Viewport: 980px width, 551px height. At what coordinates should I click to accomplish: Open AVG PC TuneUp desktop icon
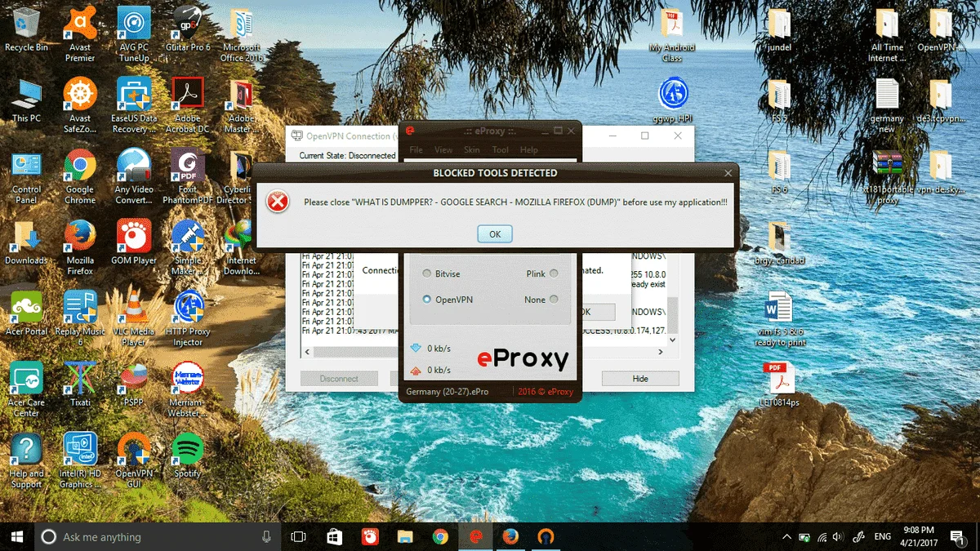tap(134, 34)
